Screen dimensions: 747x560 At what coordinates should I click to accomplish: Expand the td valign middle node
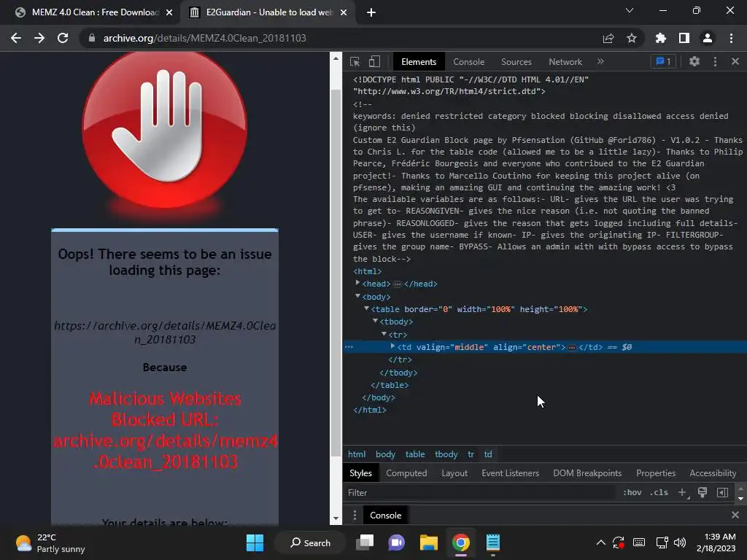(x=392, y=346)
